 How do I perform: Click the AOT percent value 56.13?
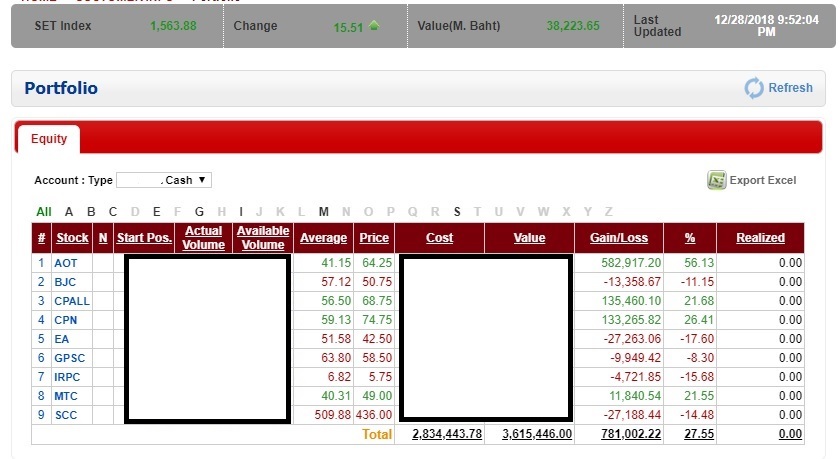pyautogui.click(x=699, y=263)
